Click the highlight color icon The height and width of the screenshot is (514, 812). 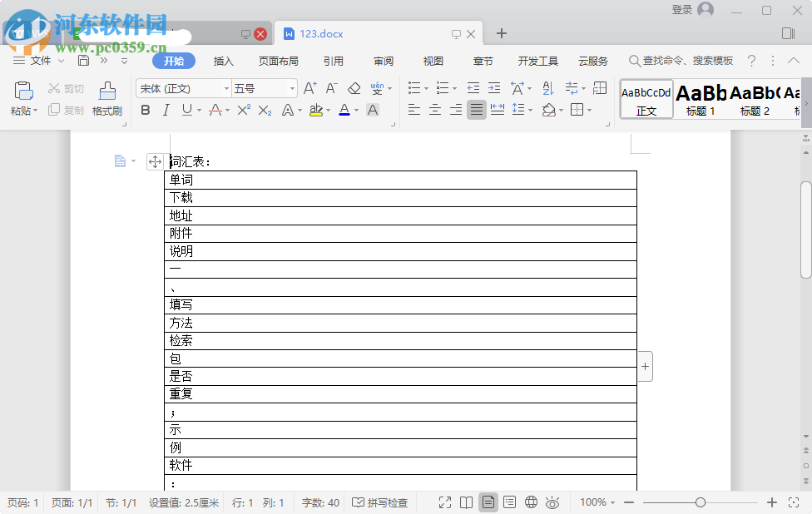tap(317, 110)
